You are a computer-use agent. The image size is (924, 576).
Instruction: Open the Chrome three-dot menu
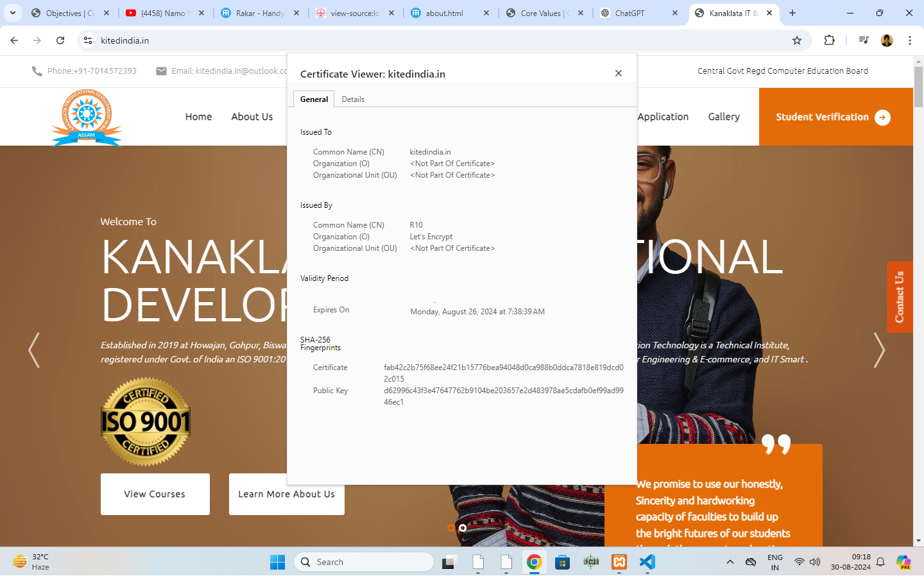(x=909, y=40)
